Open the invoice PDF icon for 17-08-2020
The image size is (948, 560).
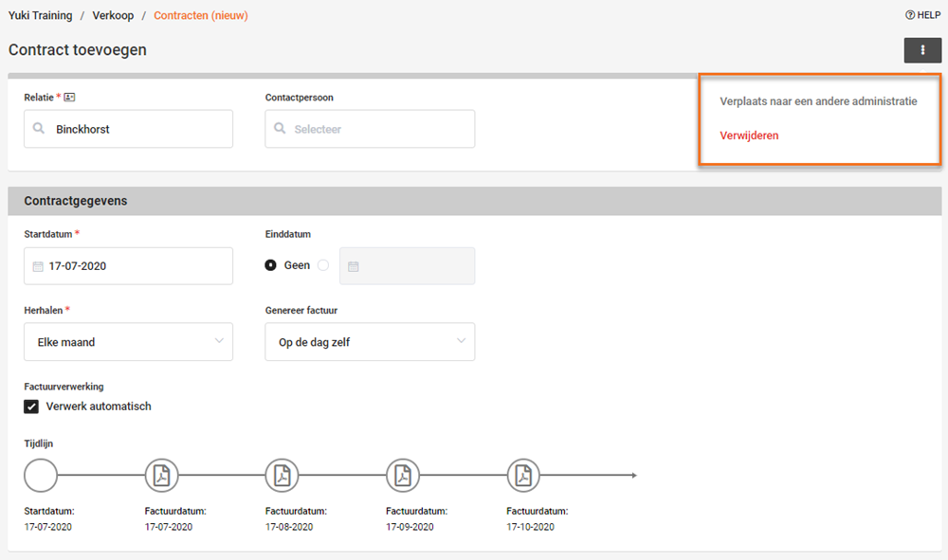283,476
